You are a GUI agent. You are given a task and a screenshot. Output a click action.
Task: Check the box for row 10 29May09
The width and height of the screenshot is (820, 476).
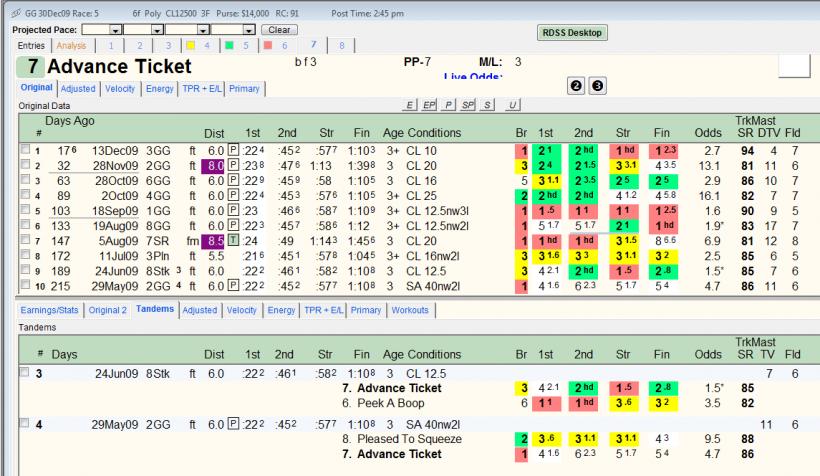click(25, 285)
